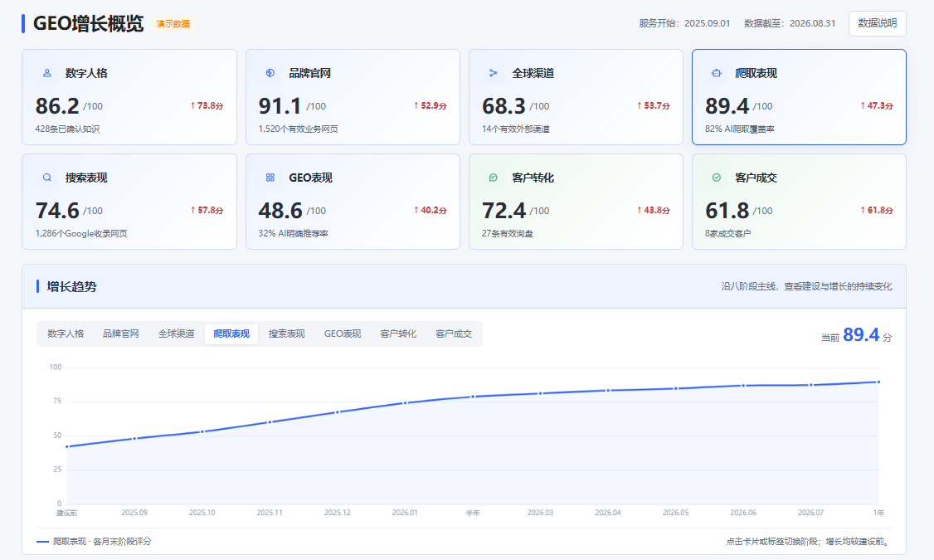Viewport: 934px width, 560px height.
Task: Open the 客户成交 trend tab
Action: (454, 334)
